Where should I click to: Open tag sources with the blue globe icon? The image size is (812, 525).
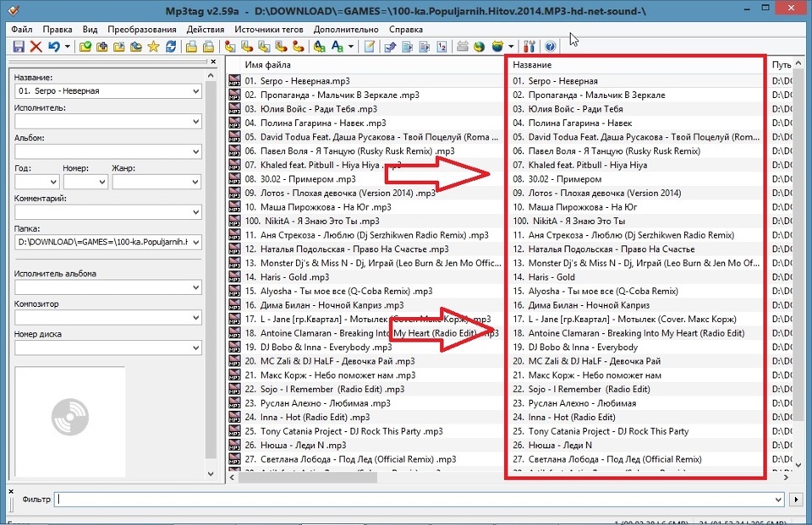tap(497, 46)
